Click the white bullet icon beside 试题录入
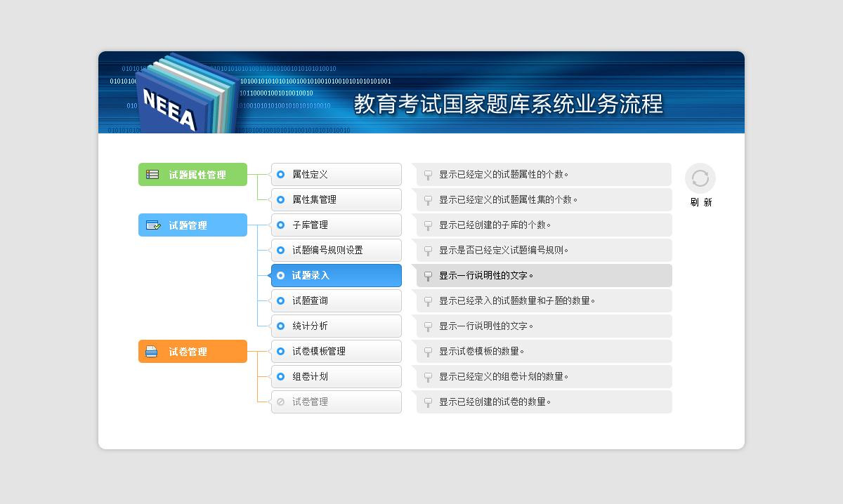This screenshot has height=504, width=843. click(281, 276)
